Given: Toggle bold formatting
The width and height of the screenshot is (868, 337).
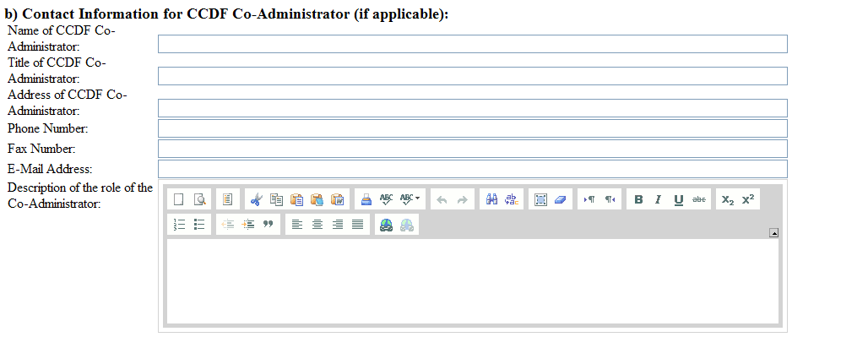Looking at the screenshot, I should (638, 200).
